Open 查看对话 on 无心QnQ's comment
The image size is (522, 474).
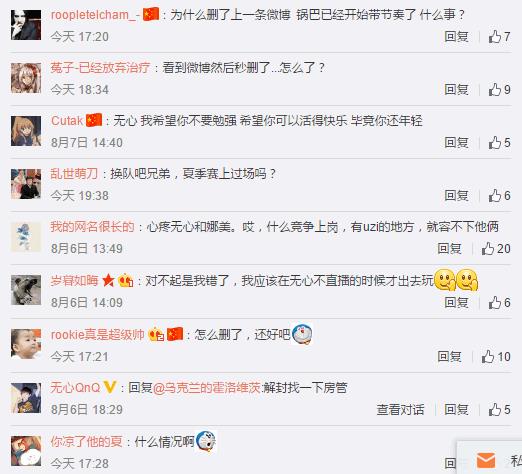point(400,409)
